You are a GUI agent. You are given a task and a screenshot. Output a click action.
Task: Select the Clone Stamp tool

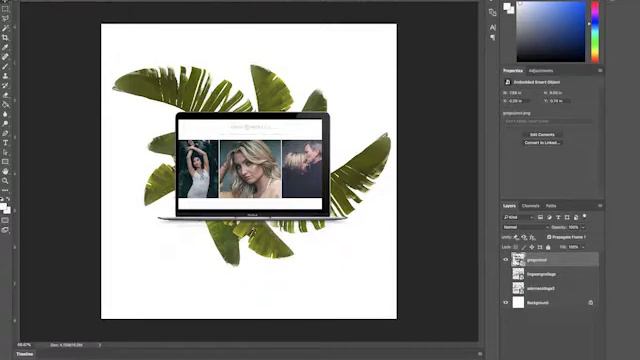click(5, 76)
